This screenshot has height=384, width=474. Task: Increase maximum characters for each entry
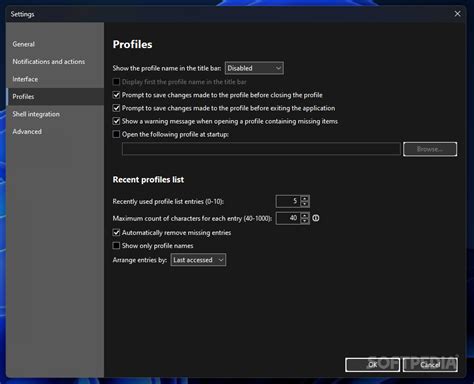(x=305, y=215)
